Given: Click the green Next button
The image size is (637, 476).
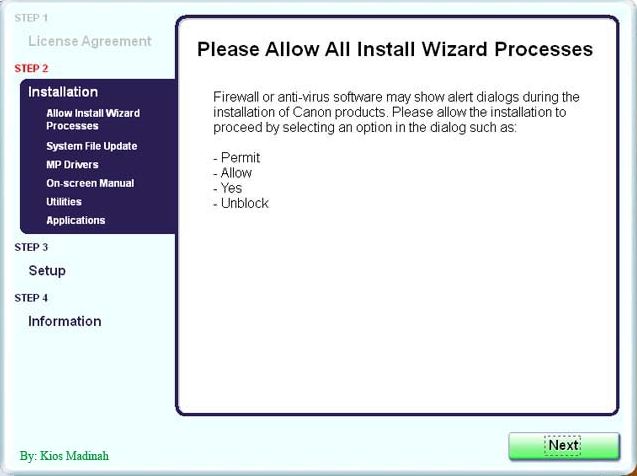Looking at the screenshot, I should pos(564,446).
